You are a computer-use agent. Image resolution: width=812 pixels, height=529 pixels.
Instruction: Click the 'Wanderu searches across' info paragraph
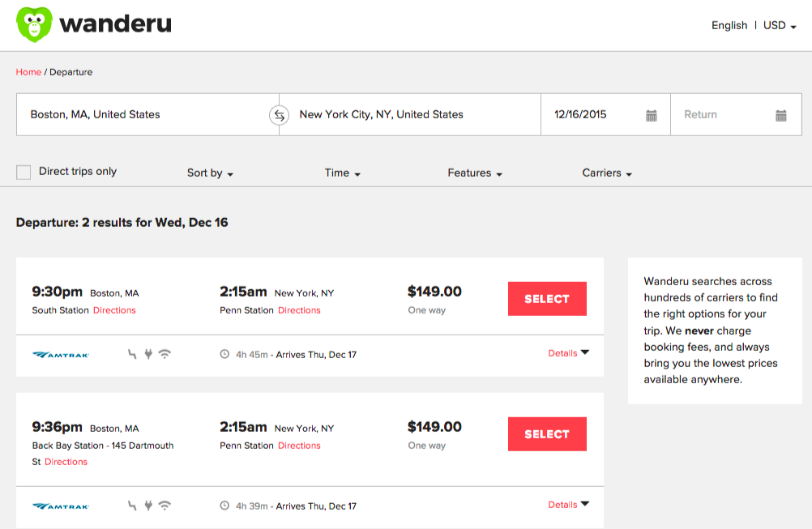pyautogui.click(x=711, y=331)
